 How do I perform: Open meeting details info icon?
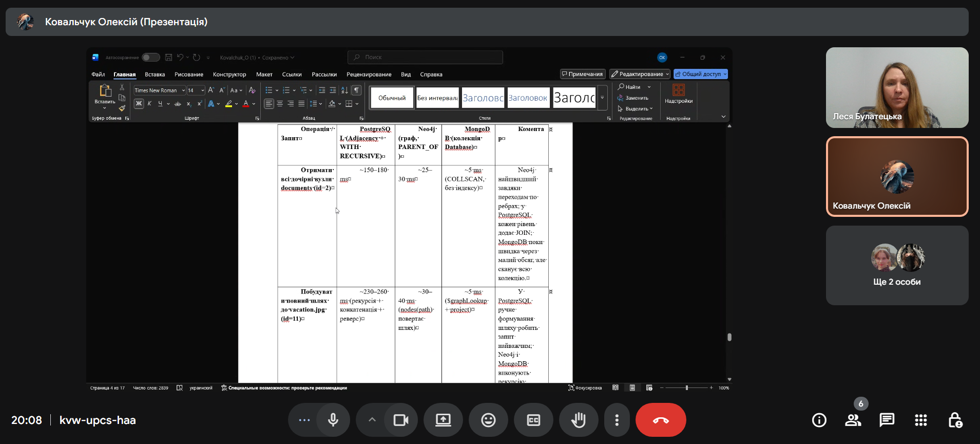pos(819,420)
